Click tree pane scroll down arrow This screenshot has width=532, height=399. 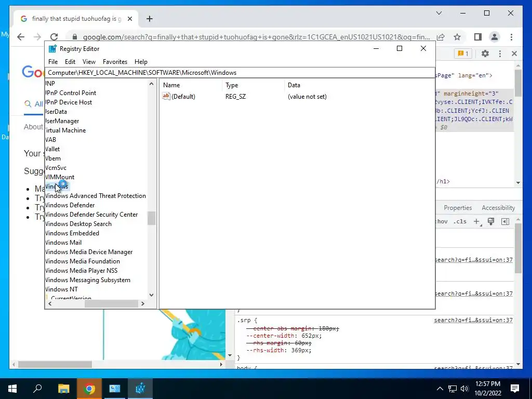click(x=151, y=295)
